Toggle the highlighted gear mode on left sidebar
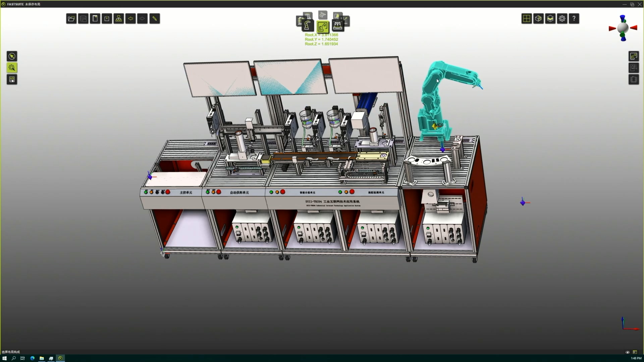The height and width of the screenshot is (362, 644). 12,68
